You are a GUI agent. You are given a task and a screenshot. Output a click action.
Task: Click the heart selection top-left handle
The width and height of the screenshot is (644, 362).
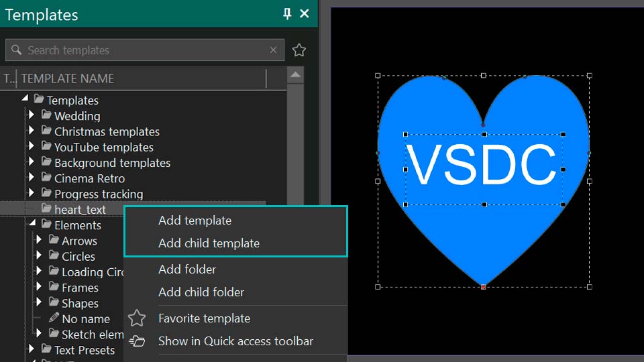point(378,76)
